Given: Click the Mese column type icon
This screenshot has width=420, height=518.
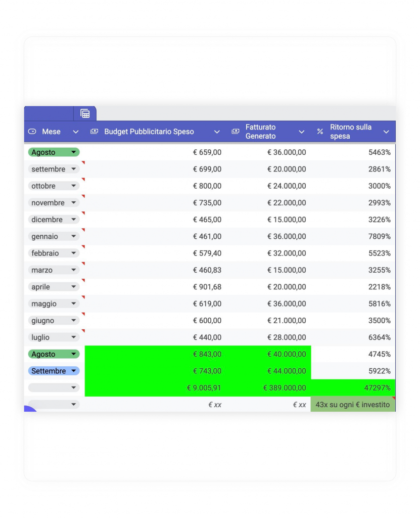Looking at the screenshot, I should point(32,132).
